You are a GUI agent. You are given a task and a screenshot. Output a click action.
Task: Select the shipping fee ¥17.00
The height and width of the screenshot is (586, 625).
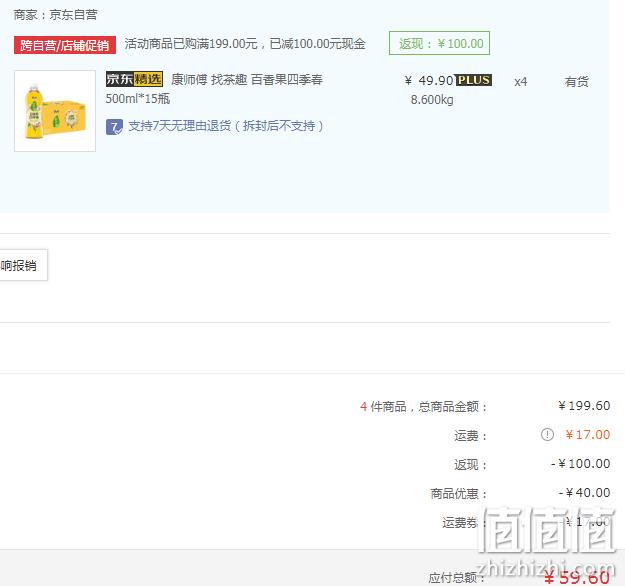[x=588, y=435]
